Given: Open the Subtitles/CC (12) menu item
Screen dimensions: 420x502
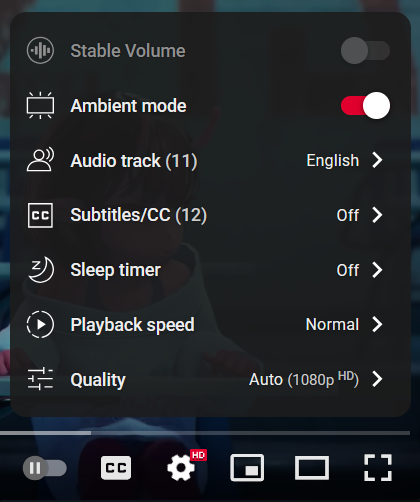Looking at the screenshot, I should 210,215.
